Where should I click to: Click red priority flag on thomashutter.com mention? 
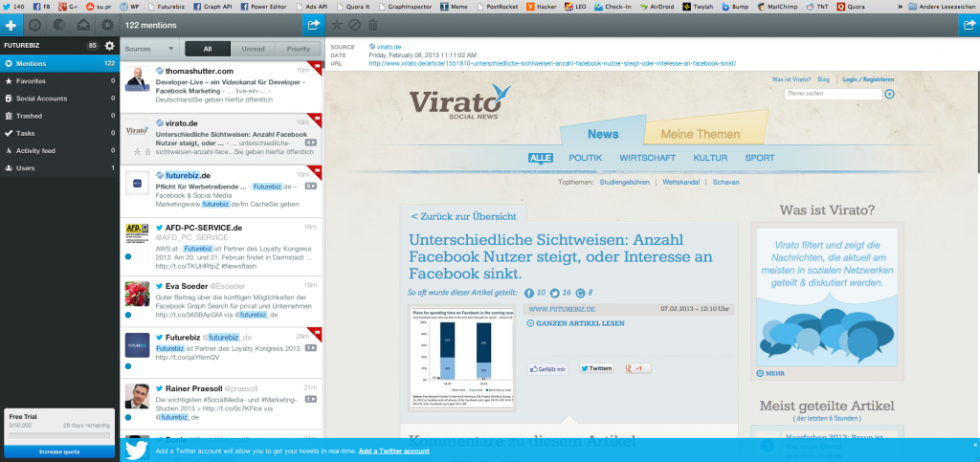(316, 67)
